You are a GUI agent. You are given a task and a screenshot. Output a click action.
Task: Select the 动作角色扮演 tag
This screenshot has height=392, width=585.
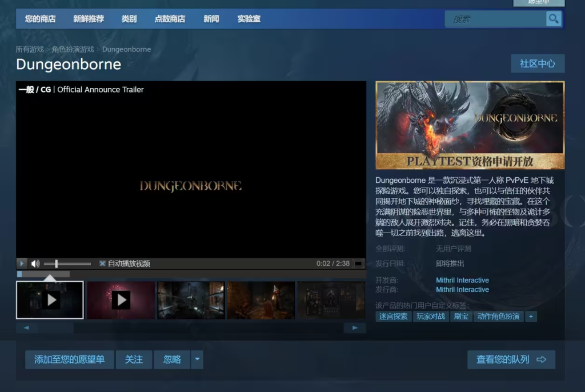coord(498,317)
